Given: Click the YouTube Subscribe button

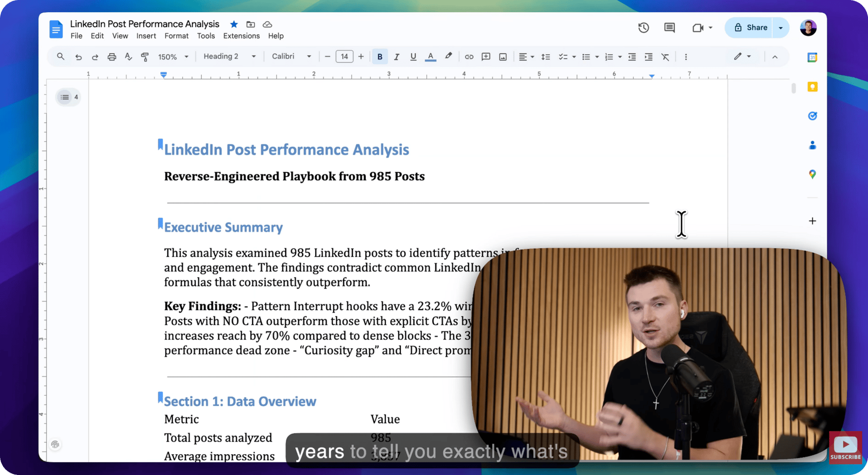Looking at the screenshot, I should 845,448.
